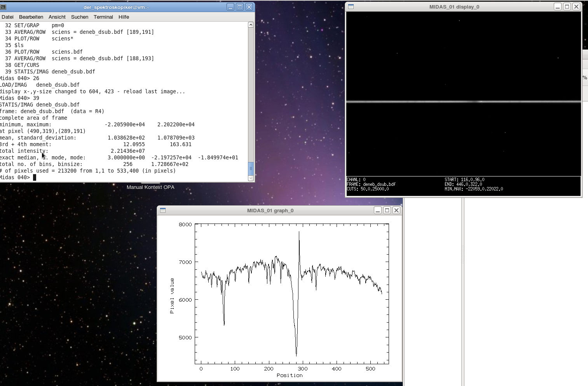Screen dimensions: 588x386
Task: Open the Ansicht menu
Action: coord(57,17)
